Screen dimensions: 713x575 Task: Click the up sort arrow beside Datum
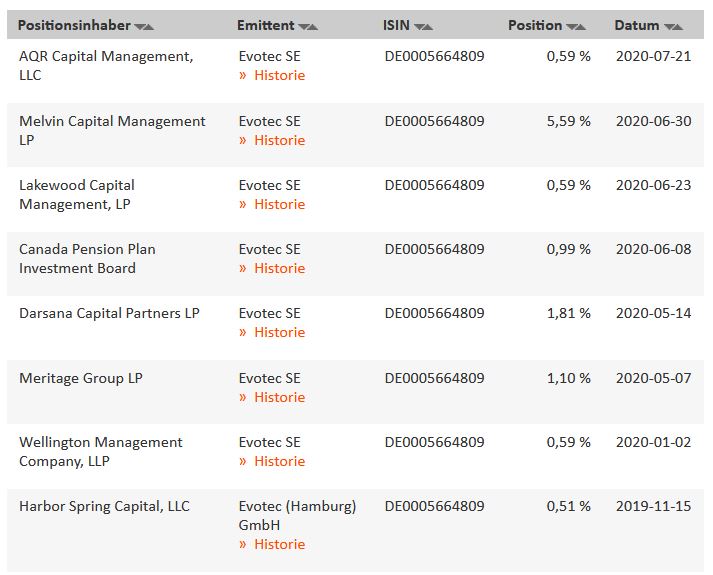[678, 27]
